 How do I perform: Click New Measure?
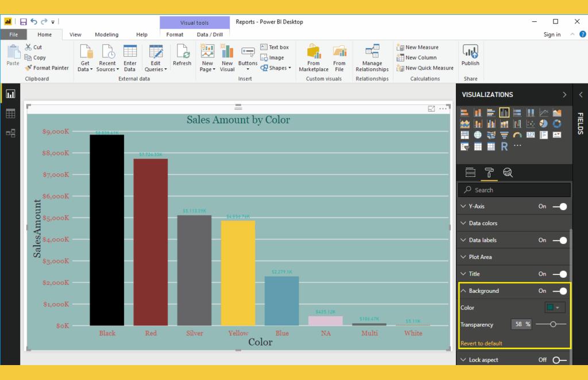[417, 47]
